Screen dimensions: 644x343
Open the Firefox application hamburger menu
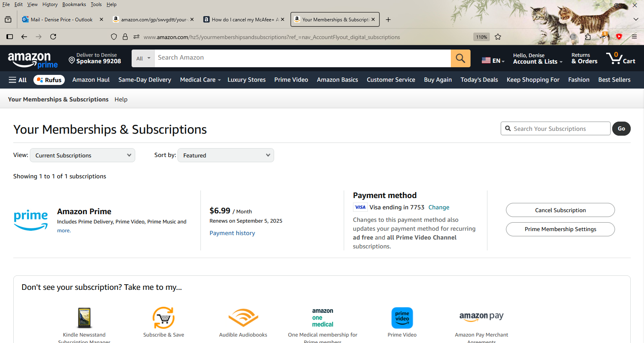point(634,37)
